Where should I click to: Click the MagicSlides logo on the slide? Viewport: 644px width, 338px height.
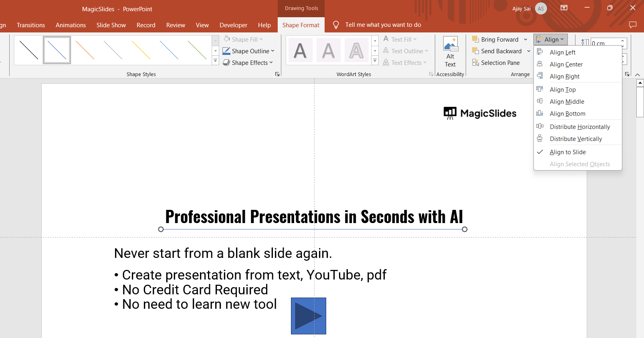480,113
